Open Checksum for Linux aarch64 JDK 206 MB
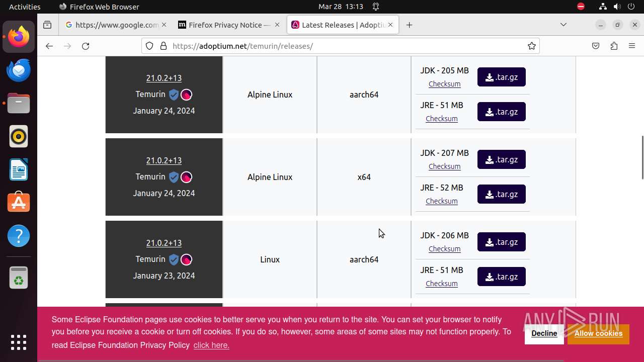 [444, 249]
